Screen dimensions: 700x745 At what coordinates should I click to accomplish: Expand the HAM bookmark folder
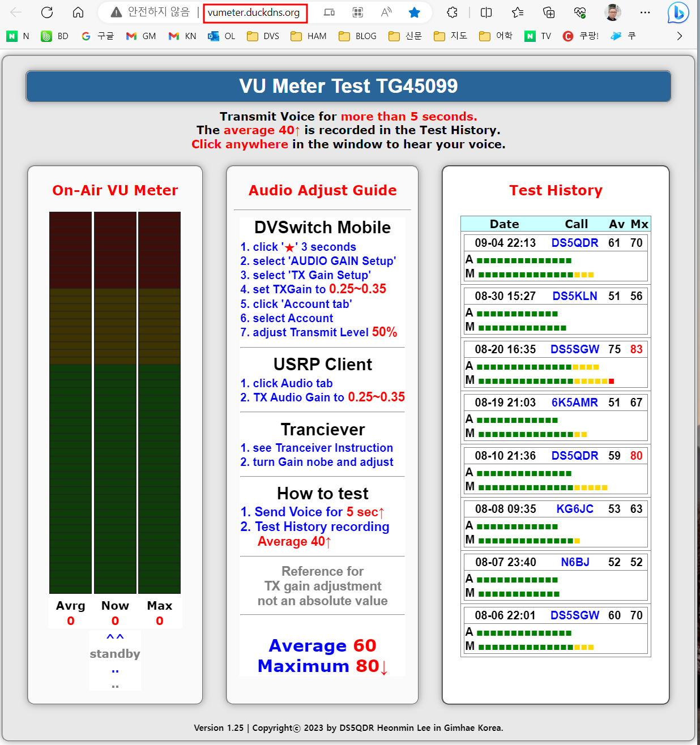click(309, 36)
